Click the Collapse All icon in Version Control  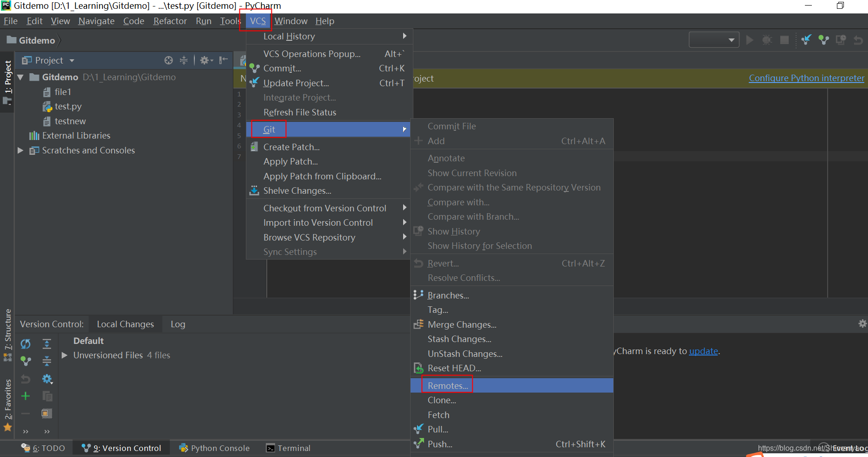[x=47, y=361]
